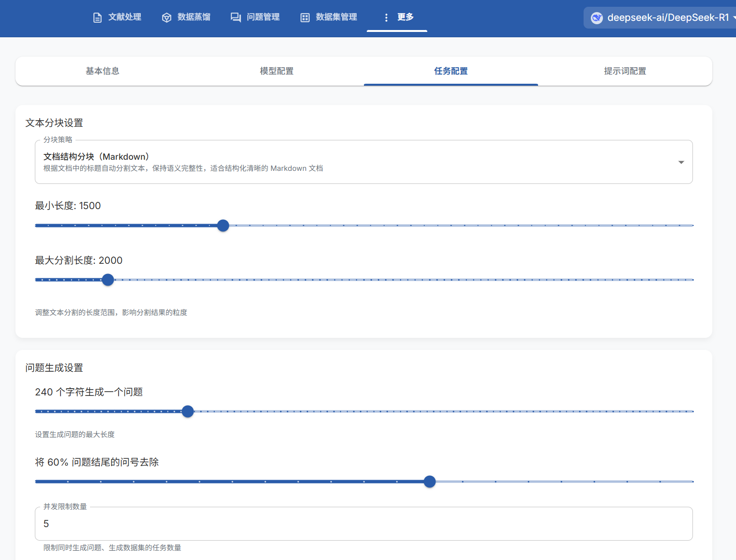The image size is (736, 560).
Task: Select the 任务配置 tab
Action: (x=451, y=71)
